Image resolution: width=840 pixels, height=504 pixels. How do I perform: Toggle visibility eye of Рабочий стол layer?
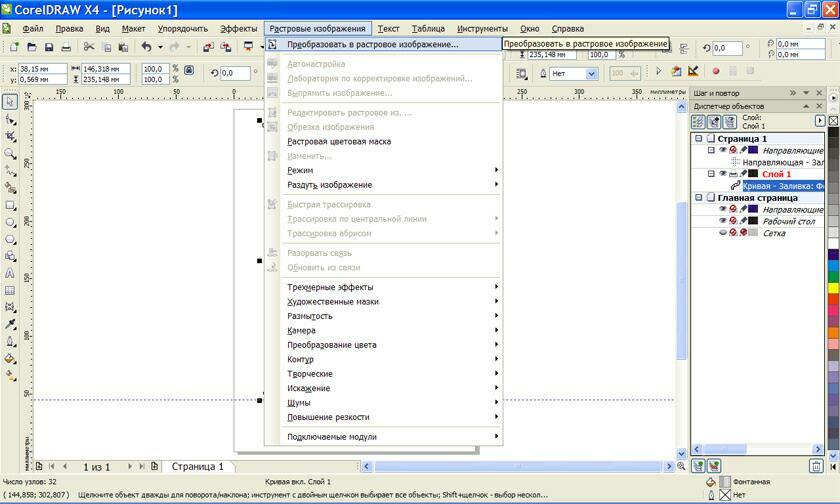click(722, 221)
